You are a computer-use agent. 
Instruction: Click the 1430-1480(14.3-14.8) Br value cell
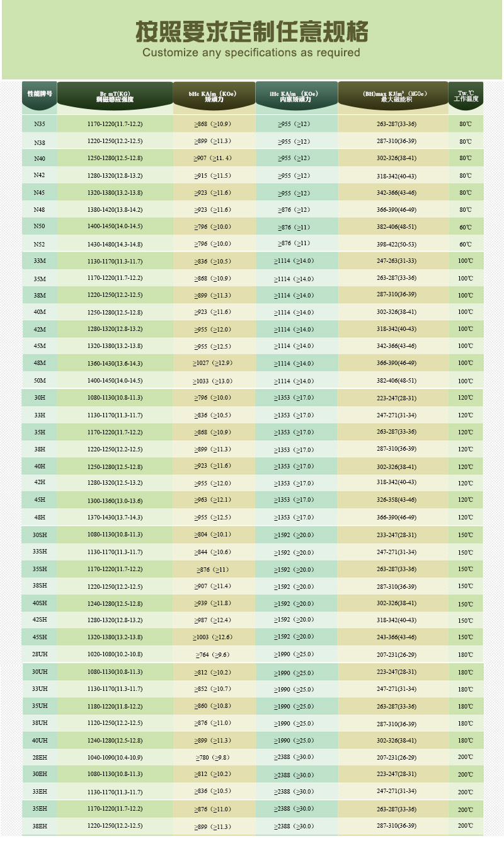[x=115, y=244]
